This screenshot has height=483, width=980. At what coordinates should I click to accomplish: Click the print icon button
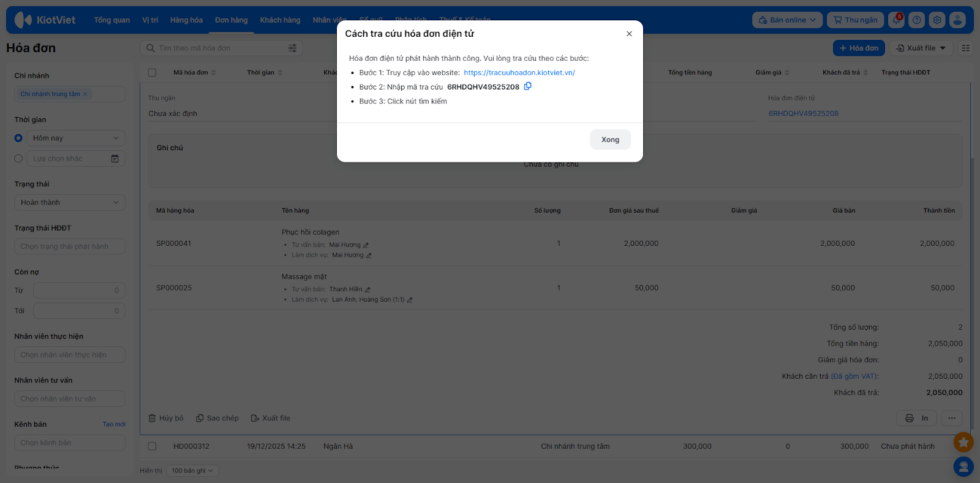(916, 418)
